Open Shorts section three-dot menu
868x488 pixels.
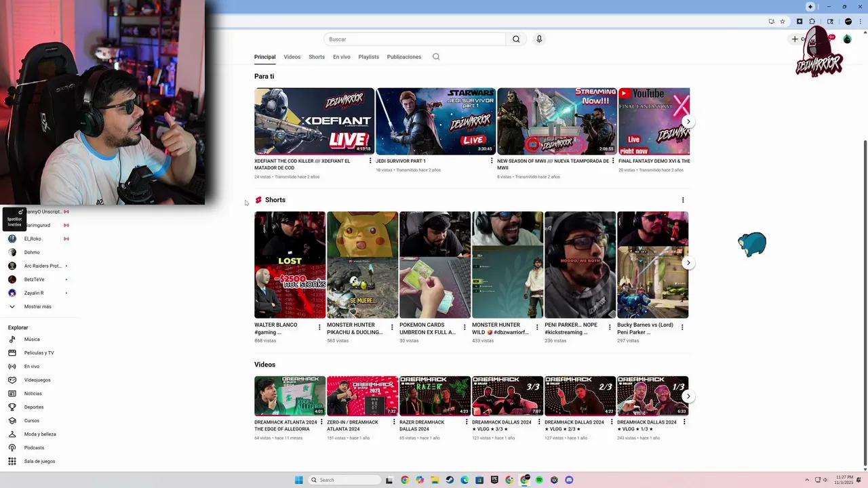(683, 200)
